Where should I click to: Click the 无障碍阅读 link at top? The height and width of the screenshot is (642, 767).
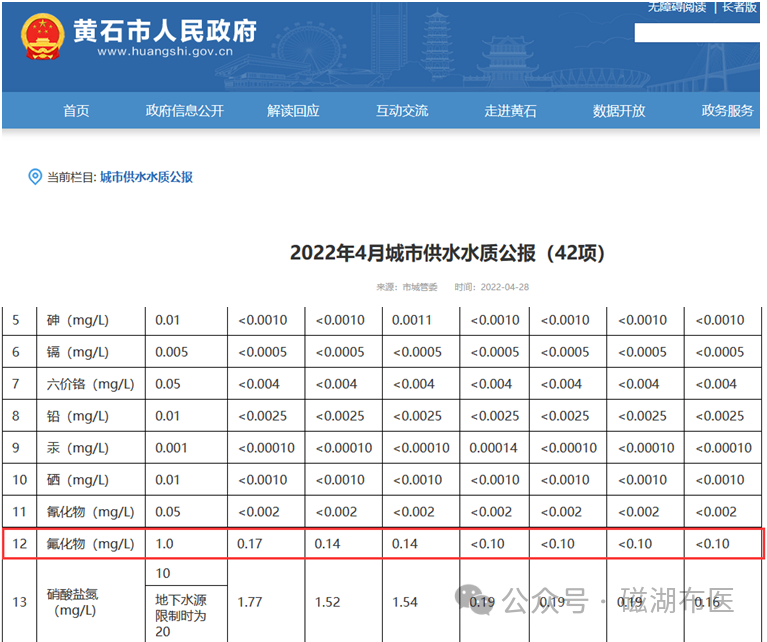[x=677, y=7]
